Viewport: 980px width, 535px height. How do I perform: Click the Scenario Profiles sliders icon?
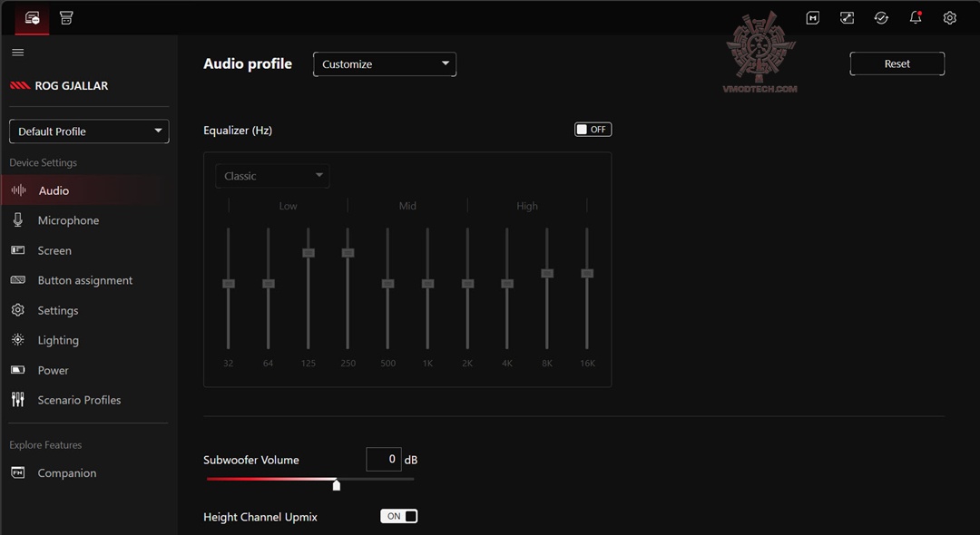point(17,400)
